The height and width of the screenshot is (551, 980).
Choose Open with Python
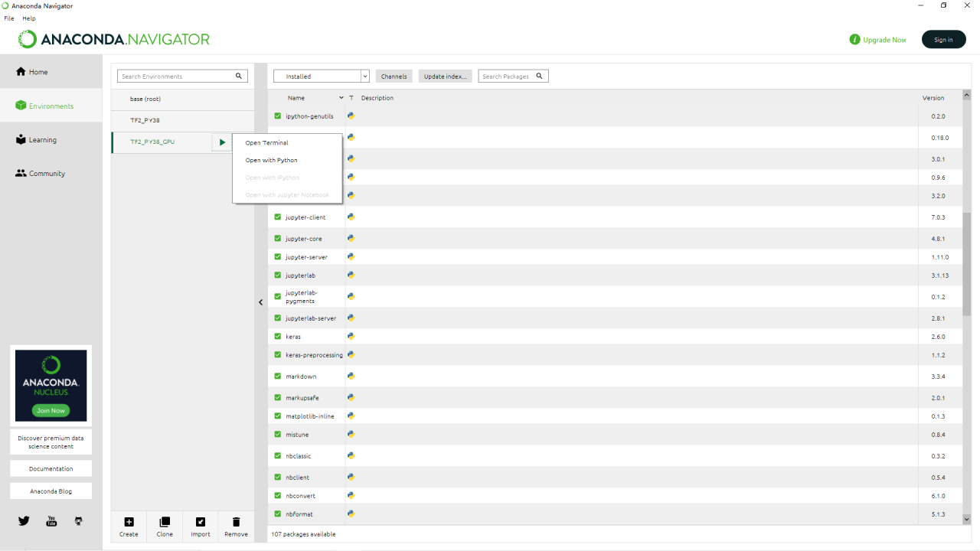287,161
